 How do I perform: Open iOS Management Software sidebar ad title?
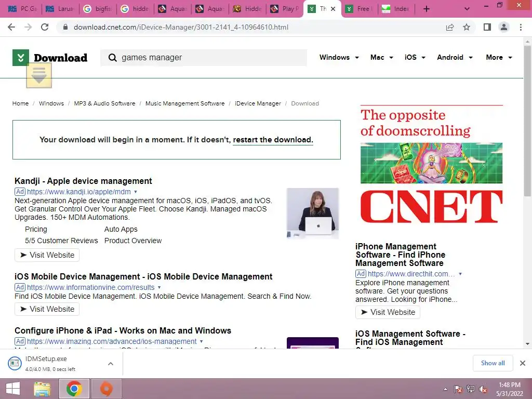pyautogui.click(x=410, y=338)
